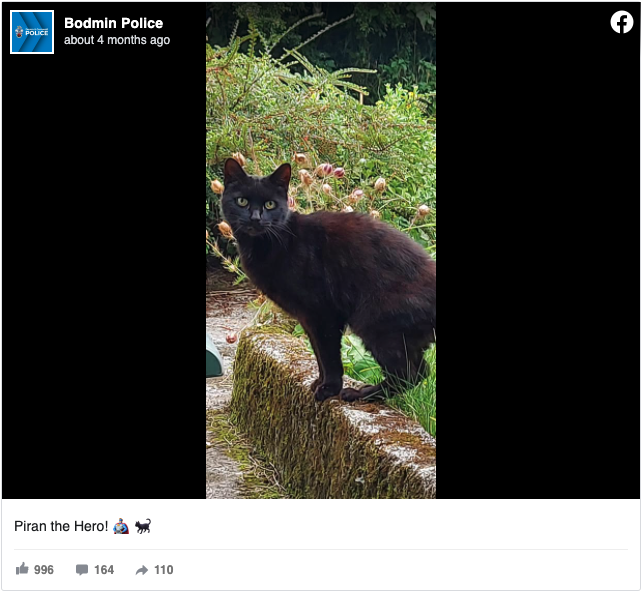Open the black cat photo
The width and height of the screenshot is (644, 594).
point(321,251)
